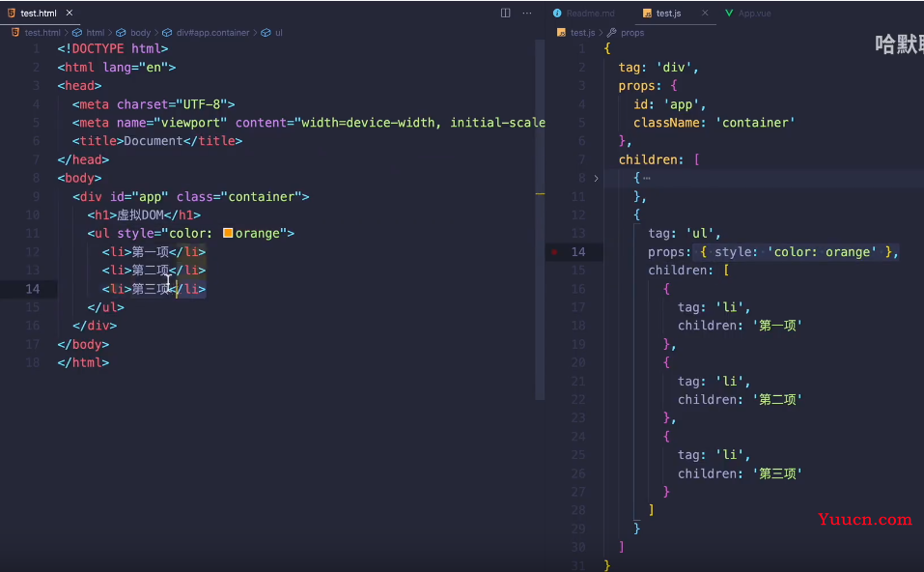Remove the breakpoint on line 14 in test.js
This screenshot has width=924, height=572.
[x=554, y=252]
